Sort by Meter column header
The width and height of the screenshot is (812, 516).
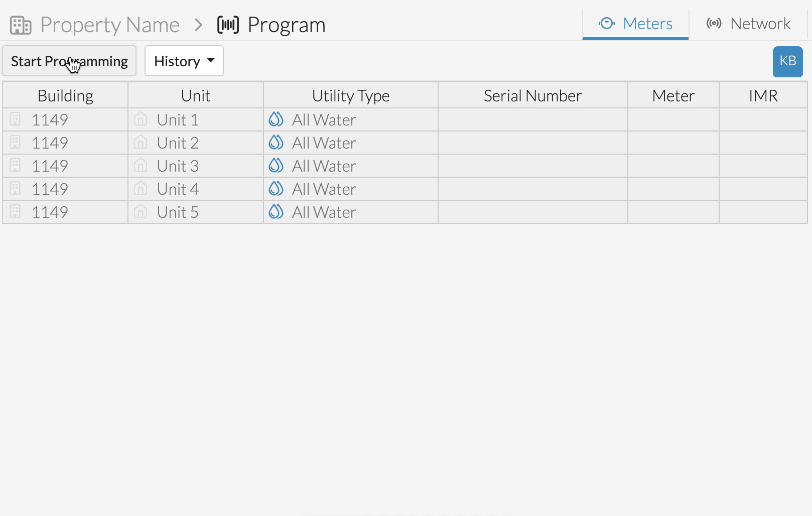(673, 95)
